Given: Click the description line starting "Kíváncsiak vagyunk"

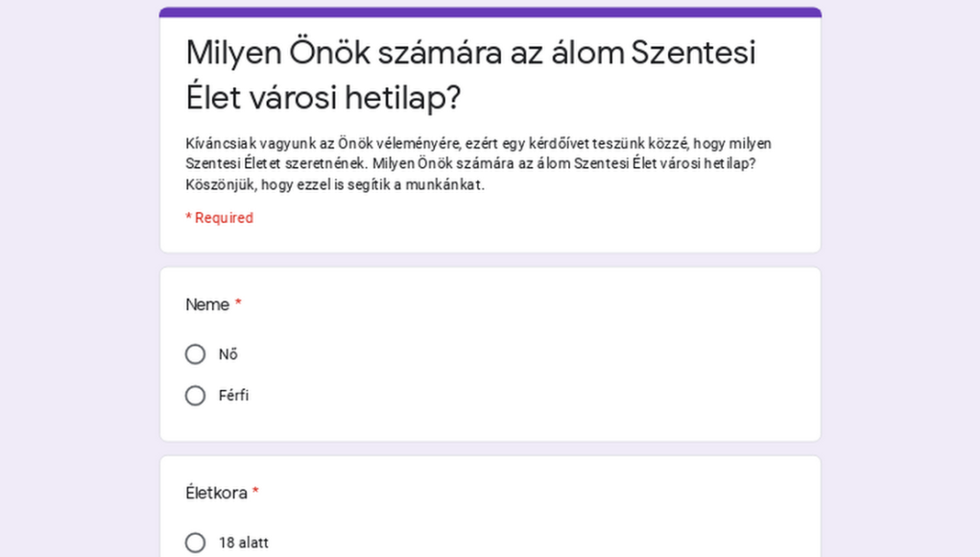Looking at the screenshot, I should point(478,144).
